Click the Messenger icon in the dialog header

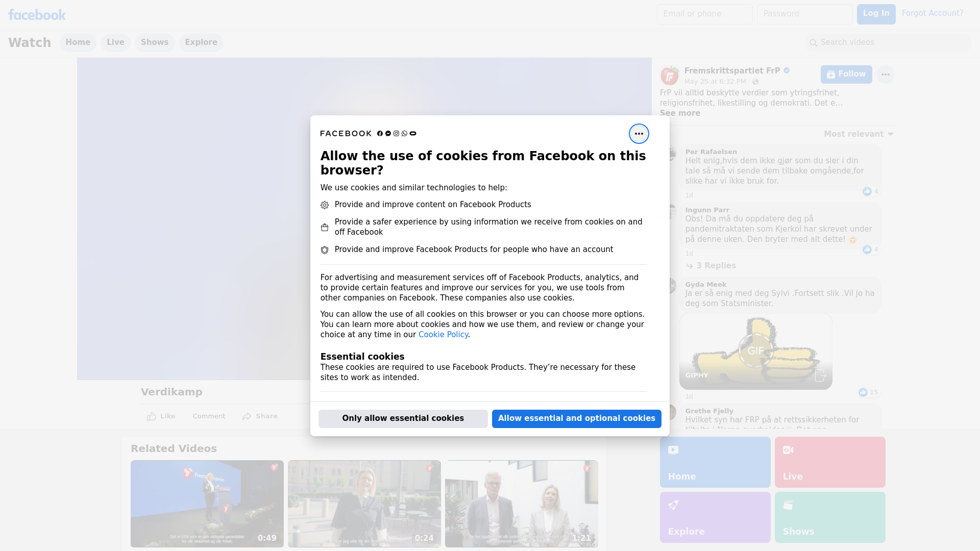(x=388, y=134)
